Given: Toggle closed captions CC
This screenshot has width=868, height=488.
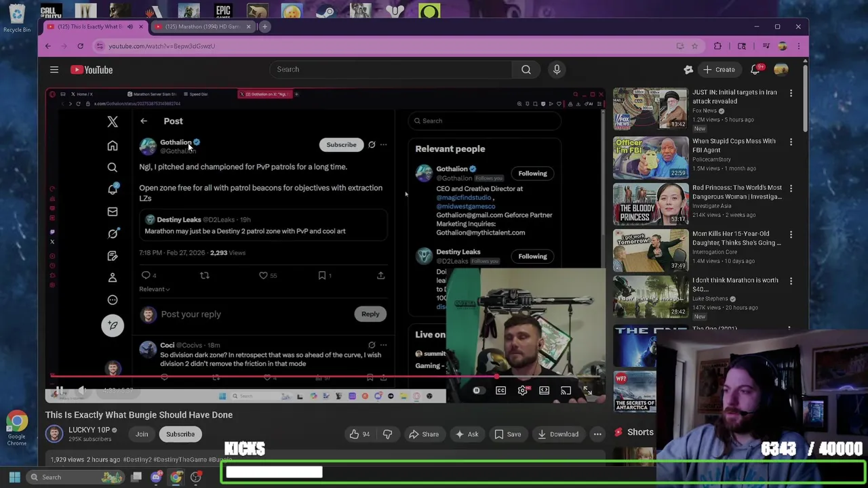Looking at the screenshot, I should pyautogui.click(x=500, y=390).
